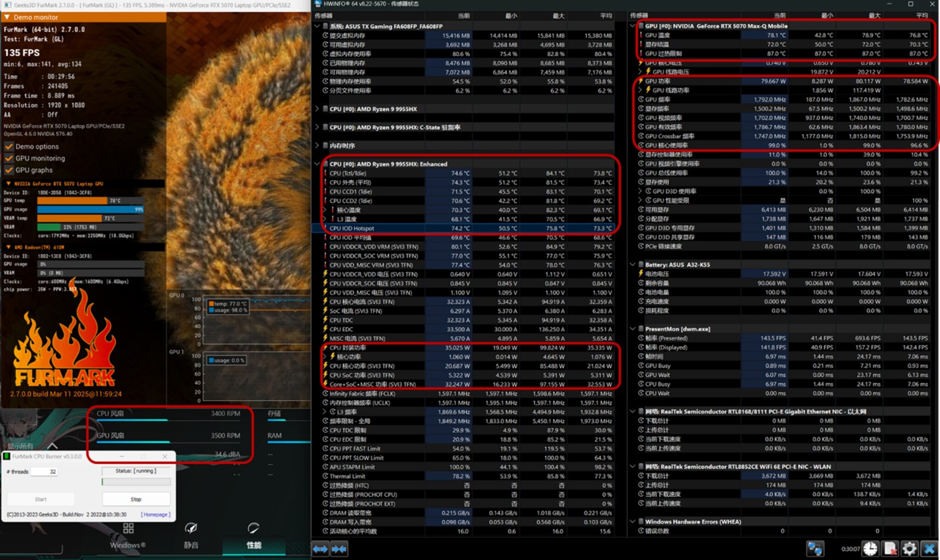Collapse the 系统: ASUS TX Gaming group

coord(317,26)
